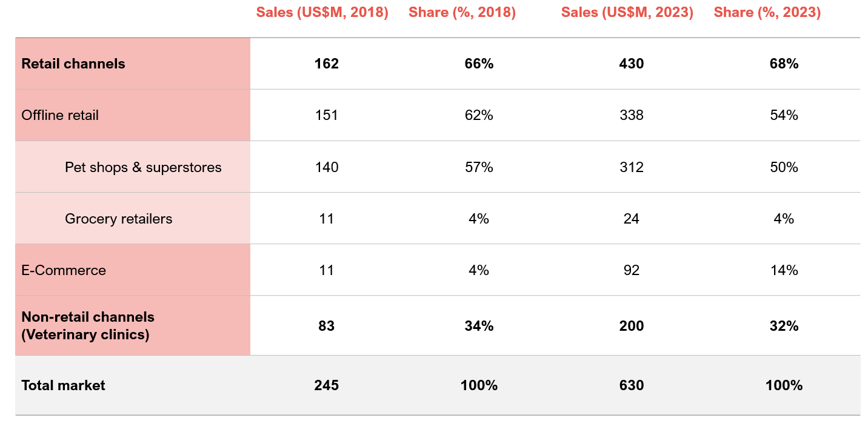Click the 2018 total market sales 245

(326, 385)
